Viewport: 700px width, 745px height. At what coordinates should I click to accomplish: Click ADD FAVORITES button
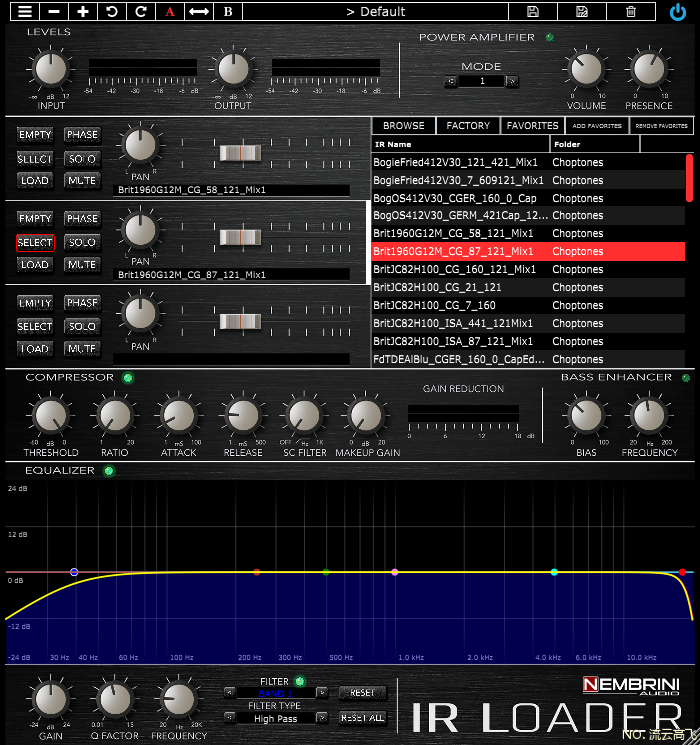tap(597, 125)
